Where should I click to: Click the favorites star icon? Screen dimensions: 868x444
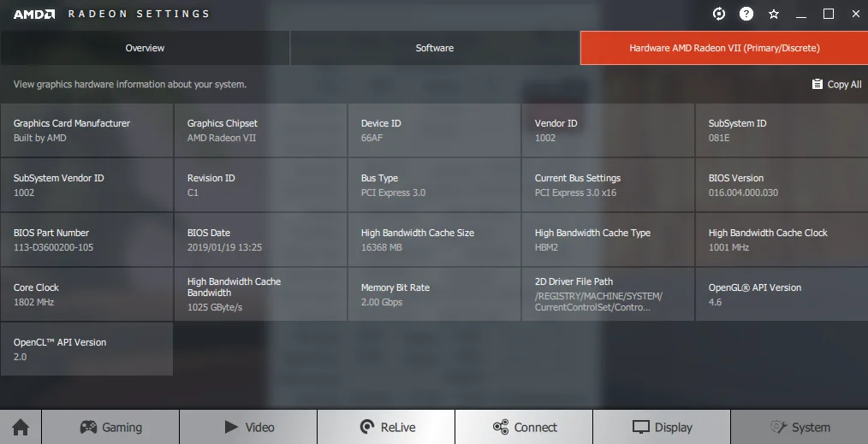click(x=774, y=15)
